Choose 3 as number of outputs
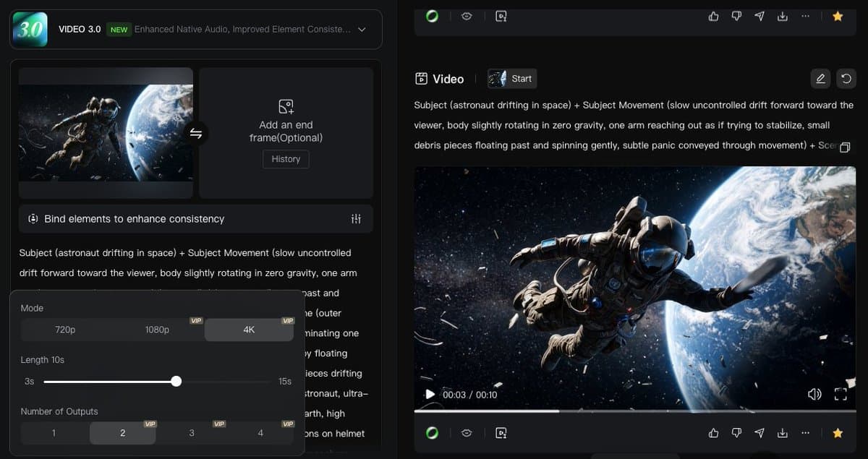 coord(192,433)
